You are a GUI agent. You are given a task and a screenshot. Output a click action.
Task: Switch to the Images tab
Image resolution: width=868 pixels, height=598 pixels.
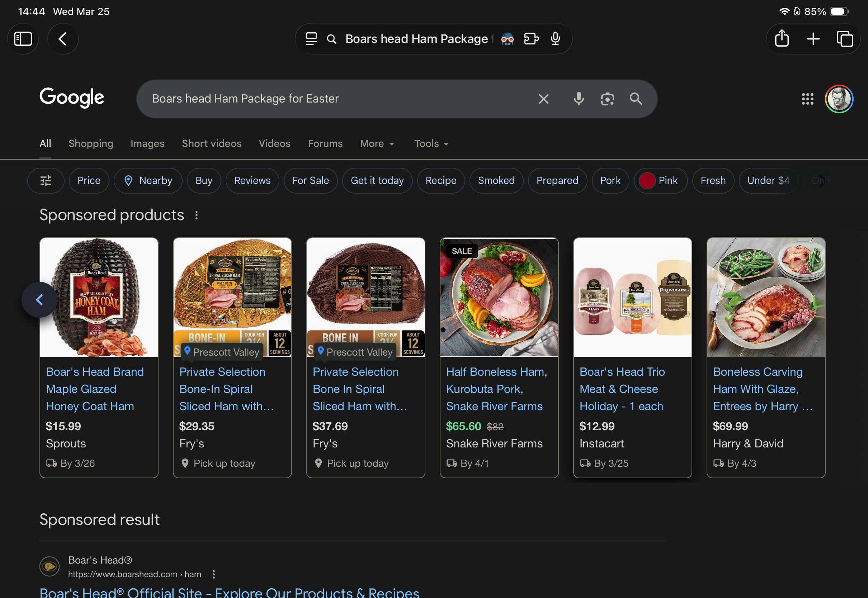pyautogui.click(x=148, y=143)
